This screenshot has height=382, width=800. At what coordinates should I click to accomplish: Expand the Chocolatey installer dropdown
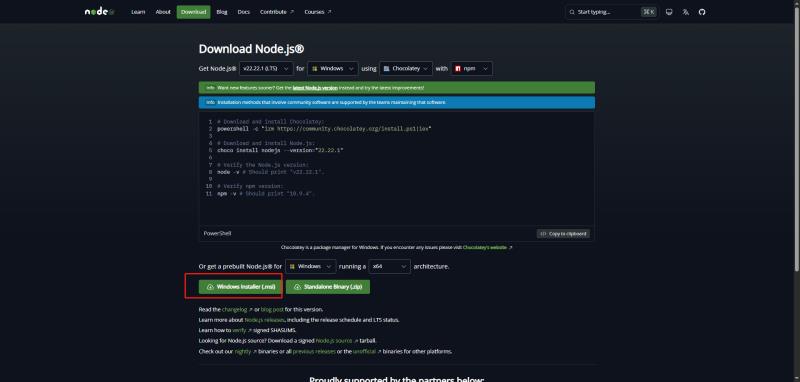click(406, 68)
